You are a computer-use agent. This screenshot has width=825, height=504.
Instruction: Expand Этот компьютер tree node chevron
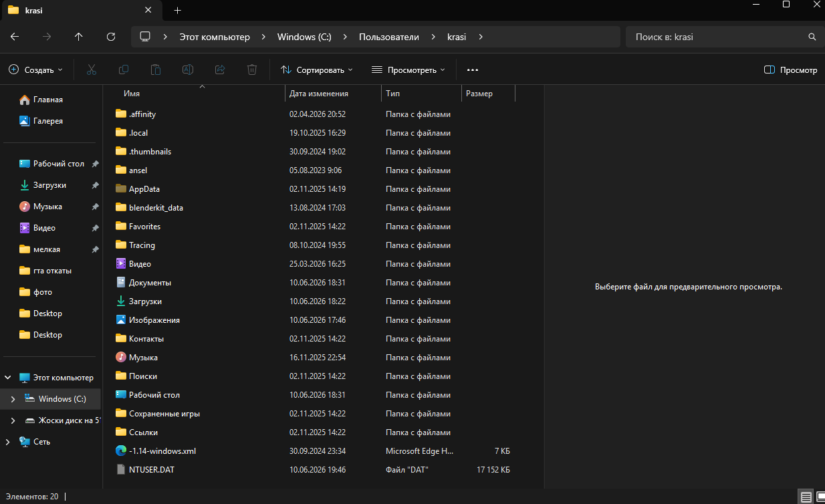[x=7, y=378]
